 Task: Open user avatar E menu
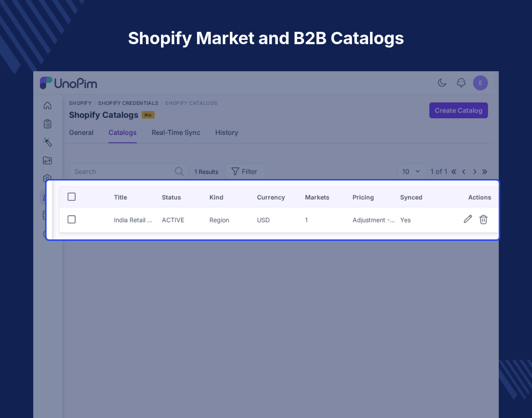480,83
